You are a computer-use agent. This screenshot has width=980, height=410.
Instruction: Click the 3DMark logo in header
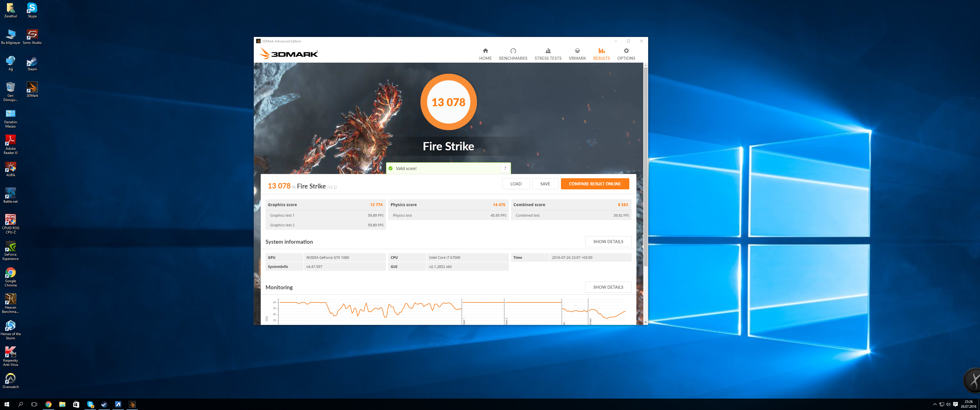(288, 54)
